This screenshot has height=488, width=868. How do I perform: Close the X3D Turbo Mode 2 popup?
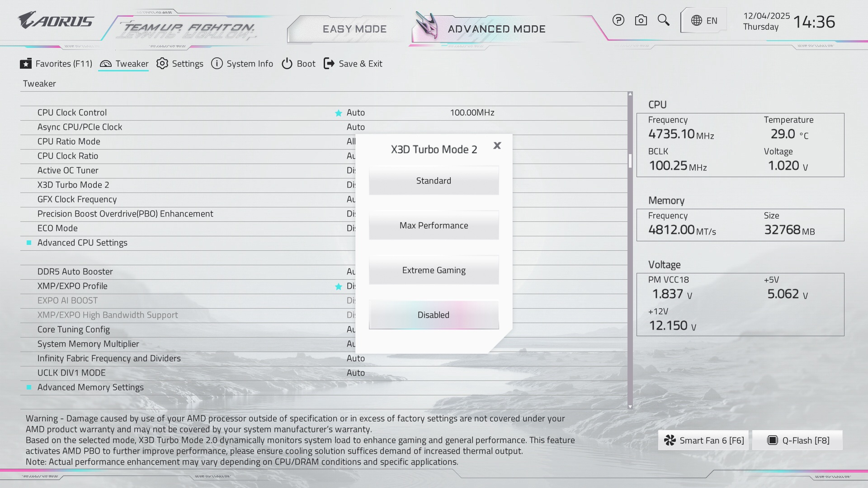(497, 145)
